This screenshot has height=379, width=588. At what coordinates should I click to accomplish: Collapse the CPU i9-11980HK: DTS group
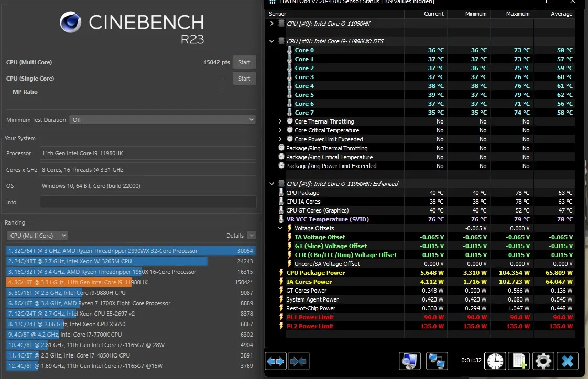(x=272, y=41)
